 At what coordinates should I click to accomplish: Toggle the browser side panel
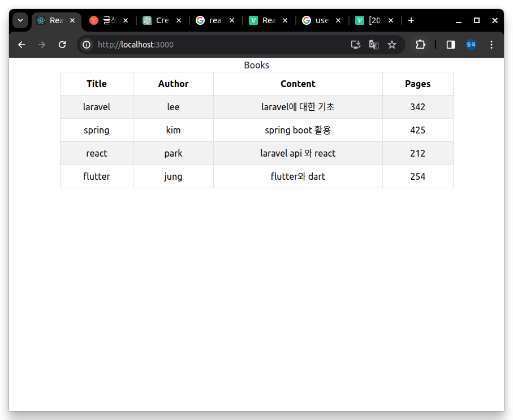pyautogui.click(x=451, y=45)
